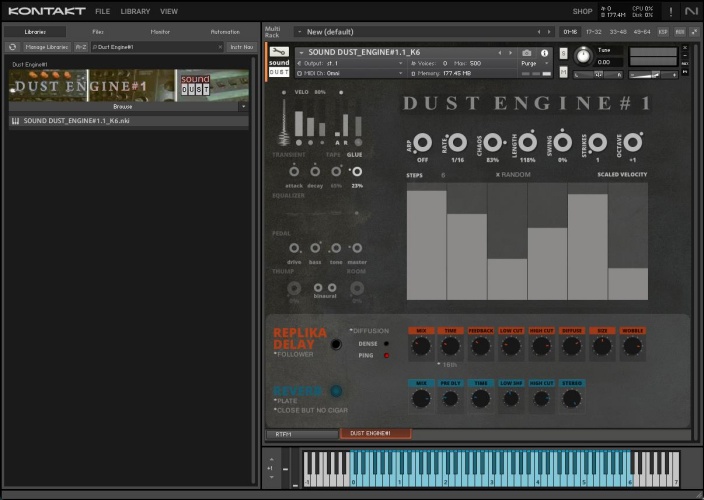Open the instrument info icon
The width and height of the screenshot is (704, 500).
point(545,52)
